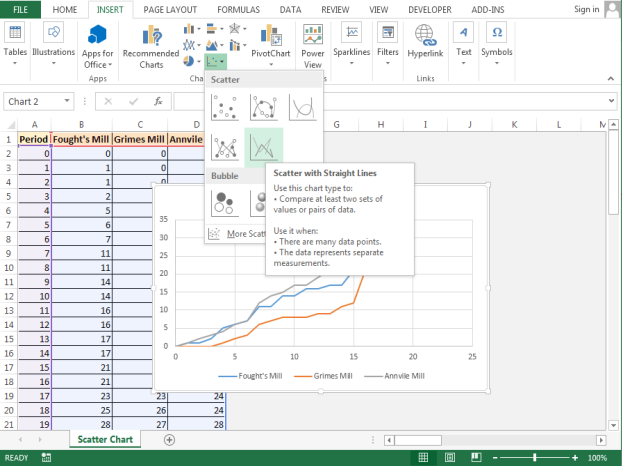Insert a stock or radar chart

click(x=238, y=29)
